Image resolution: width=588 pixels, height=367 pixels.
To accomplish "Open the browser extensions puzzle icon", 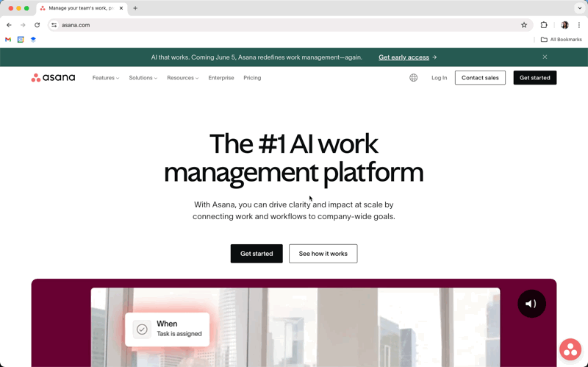I will tap(544, 25).
